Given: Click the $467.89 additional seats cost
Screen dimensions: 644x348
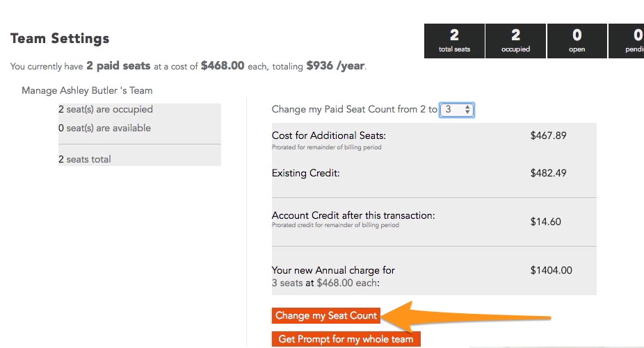Looking at the screenshot, I should (x=548, y=136).
